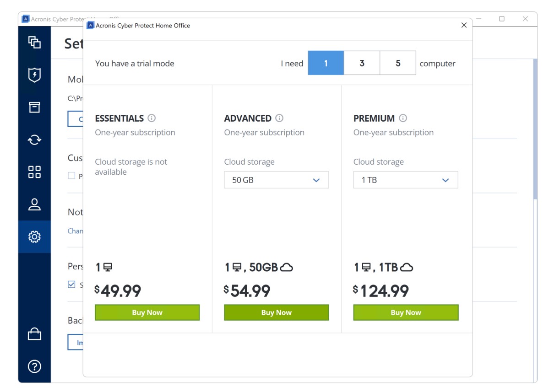
Task: Click info icon next to ADVANCED
Action: point(279,118)
